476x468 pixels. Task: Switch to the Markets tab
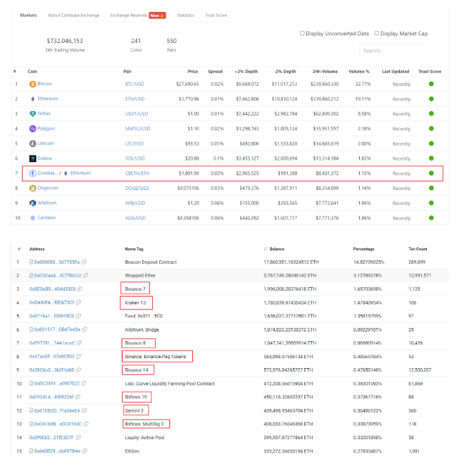29,15
